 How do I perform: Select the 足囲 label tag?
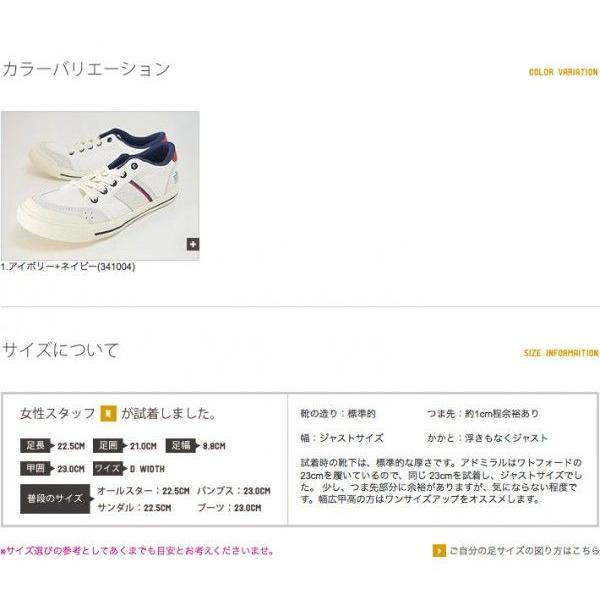(109, 446)
